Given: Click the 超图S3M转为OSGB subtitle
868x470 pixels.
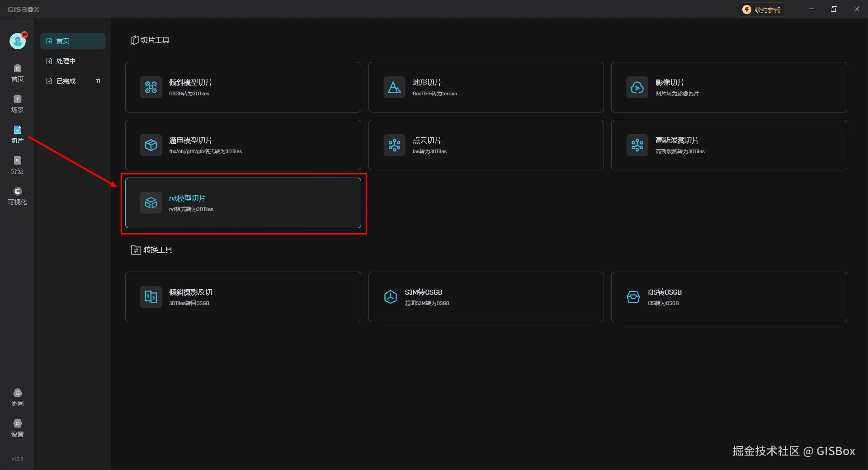Looking at the screenshot, I should (x=427, y=303).
